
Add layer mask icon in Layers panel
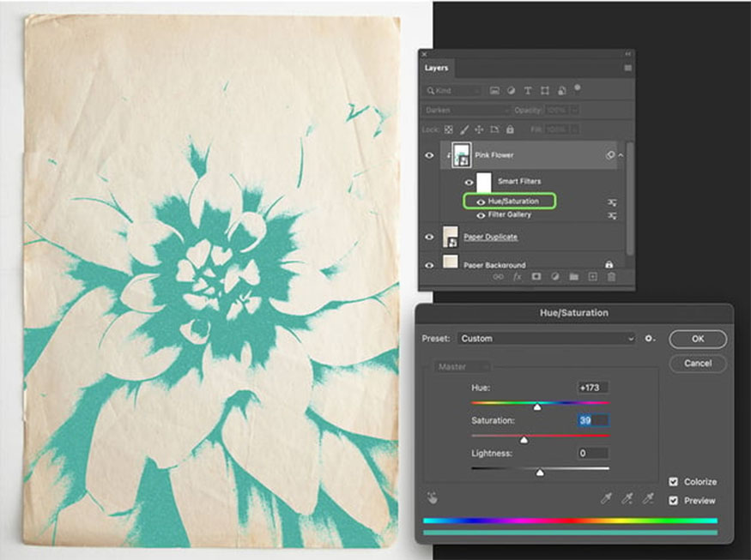click(536, 277)
